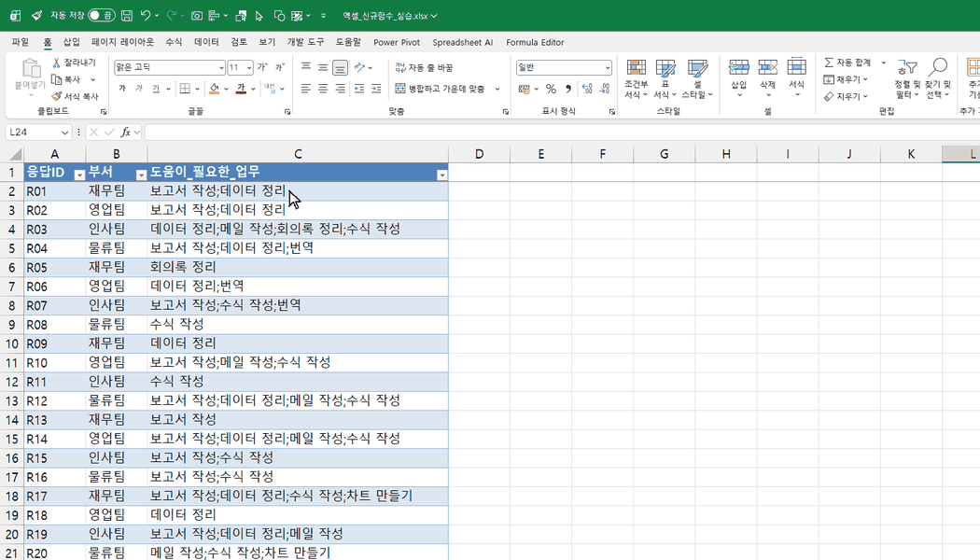Switch to the 수식 ribbon tab
The width and height of the screenshot is (980, 560).
(x=174, y=42)
